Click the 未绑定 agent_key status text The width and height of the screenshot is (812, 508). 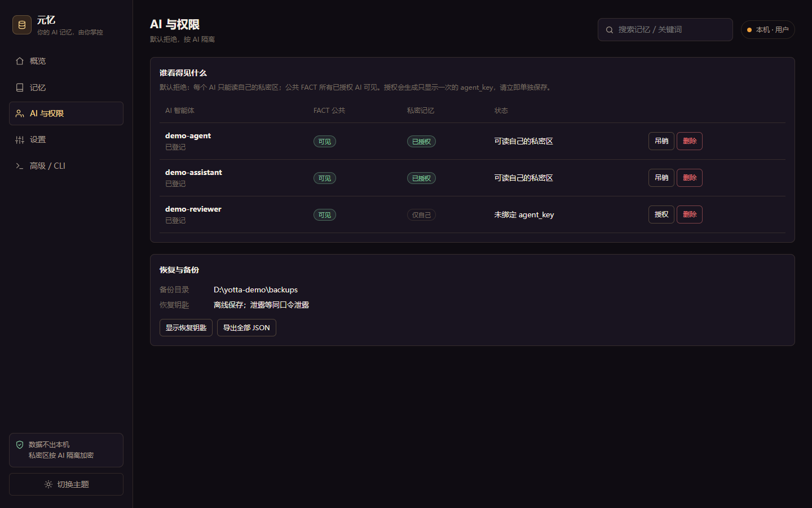[524, 214]
